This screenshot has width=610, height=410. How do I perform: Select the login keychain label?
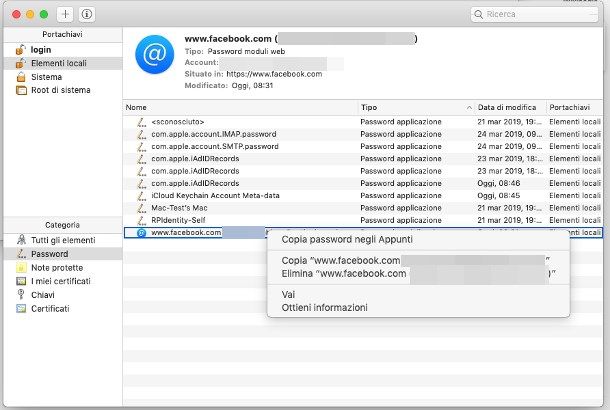tap(41, 50)
